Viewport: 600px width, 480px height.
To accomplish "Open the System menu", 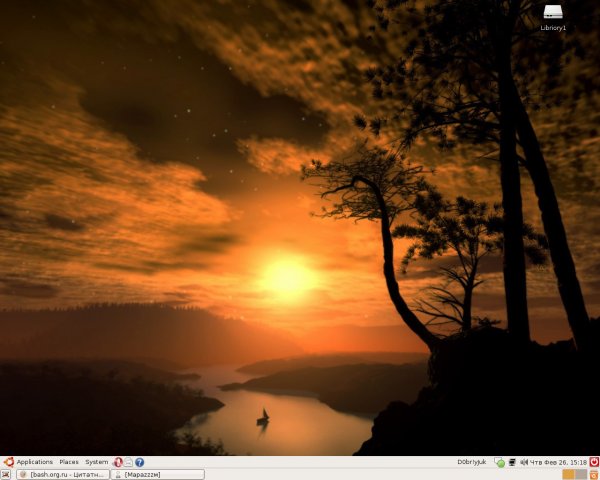I will pyautogui.click(x=96, y=462).
